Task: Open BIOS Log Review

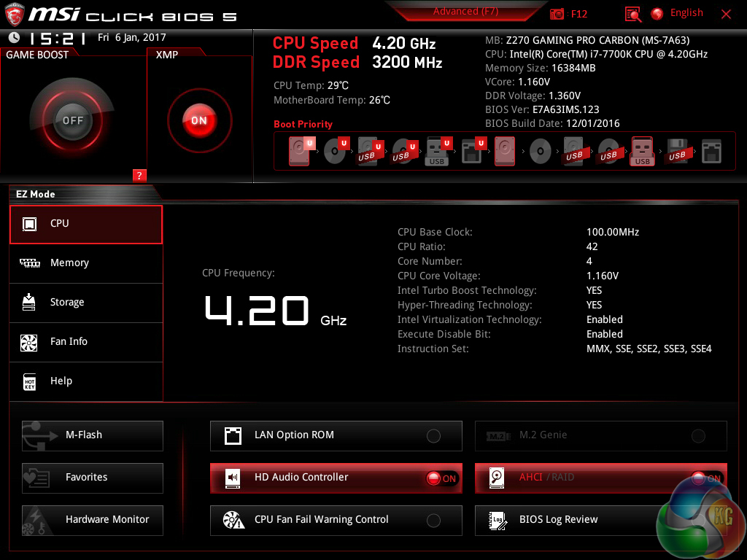Action: 601,521
